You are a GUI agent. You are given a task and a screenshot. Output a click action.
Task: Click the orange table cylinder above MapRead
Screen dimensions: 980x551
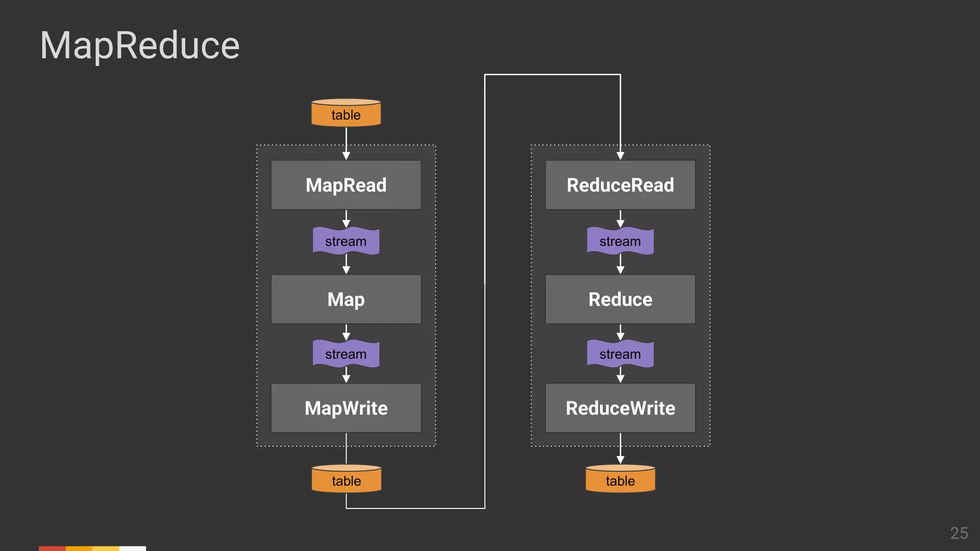pyautogui.click(x=346, y=114)
